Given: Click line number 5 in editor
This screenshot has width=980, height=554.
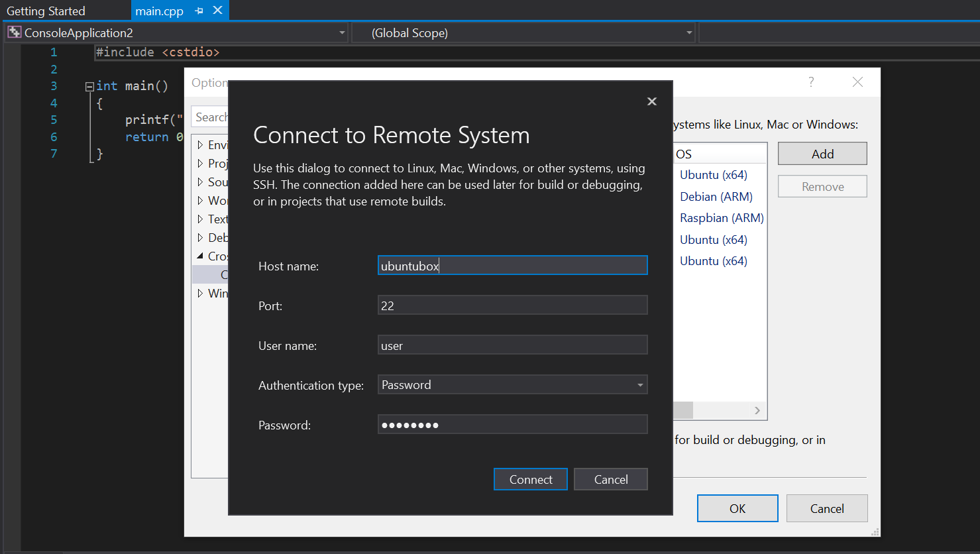Looking at the screenshot, I should click(x=54, y=120).
